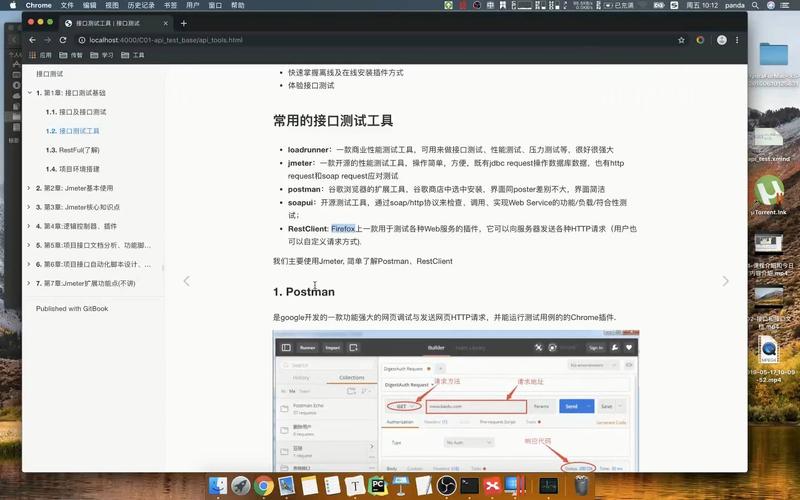This screenshot has width=800, height=500.
Task: Open the 文件 menu
Action: coord(67,5)
